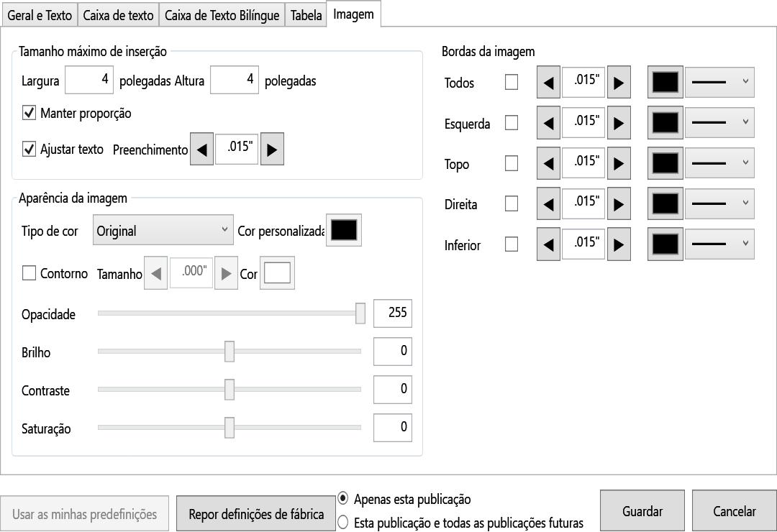Open the Esquerda border line style dropdown
The height and width of the screenshot is (532, 777).
click(719, 123)
